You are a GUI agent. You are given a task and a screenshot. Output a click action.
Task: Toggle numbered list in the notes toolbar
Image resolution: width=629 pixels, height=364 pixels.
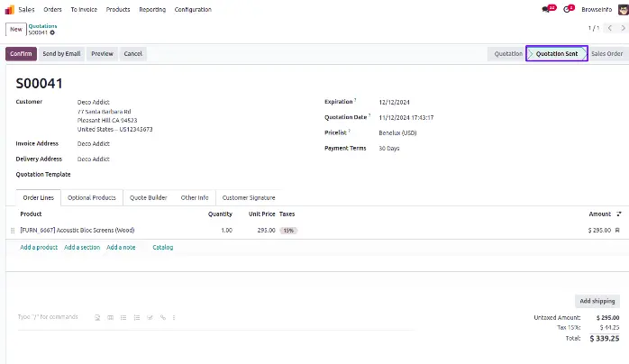point(135,317)
